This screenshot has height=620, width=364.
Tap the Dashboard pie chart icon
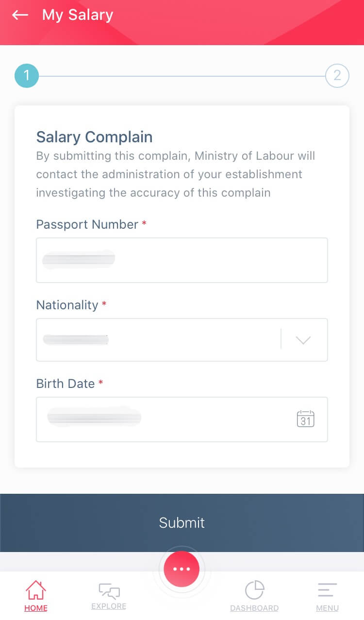tap(254, 590)
